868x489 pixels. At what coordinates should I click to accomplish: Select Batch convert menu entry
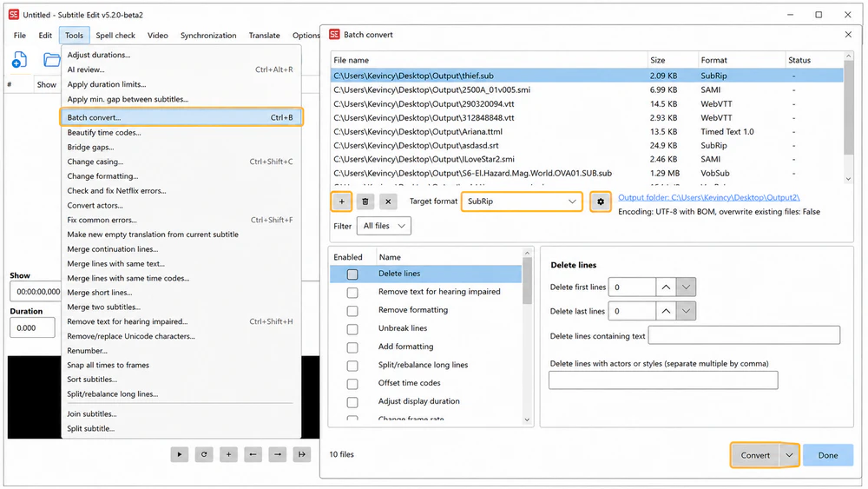(181, 117)
